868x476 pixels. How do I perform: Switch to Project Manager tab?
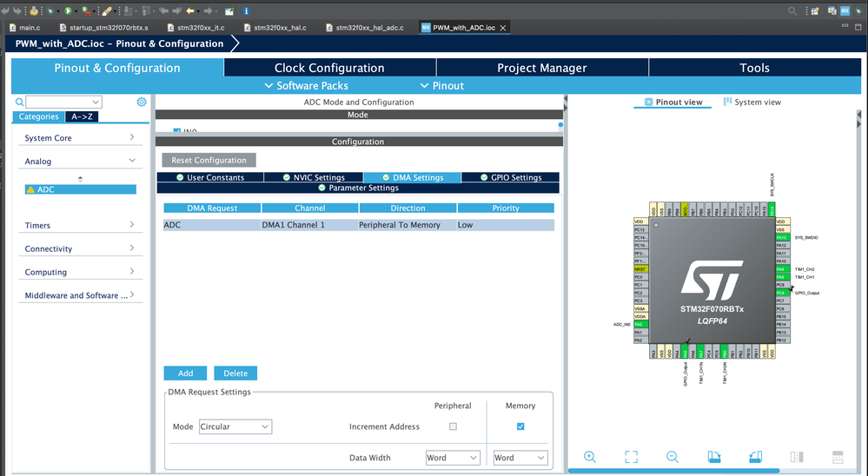pos(542,68)
